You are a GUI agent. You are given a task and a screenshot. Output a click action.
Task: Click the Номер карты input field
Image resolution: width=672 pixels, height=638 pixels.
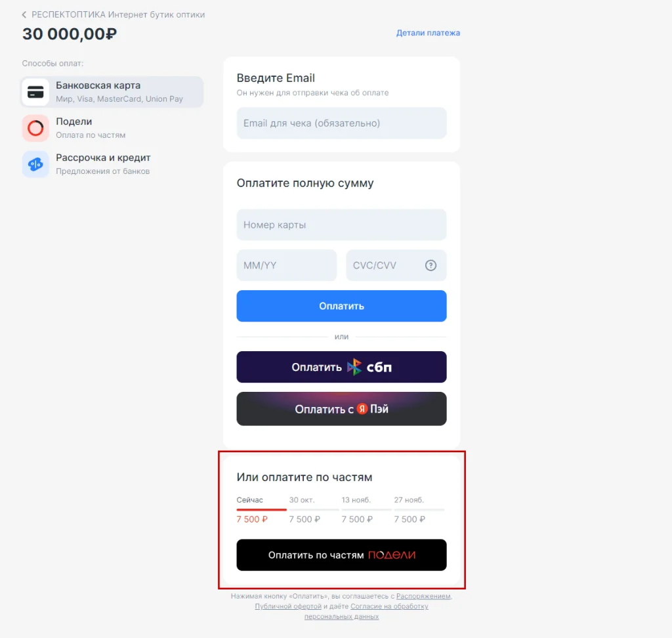click(341, 224)
